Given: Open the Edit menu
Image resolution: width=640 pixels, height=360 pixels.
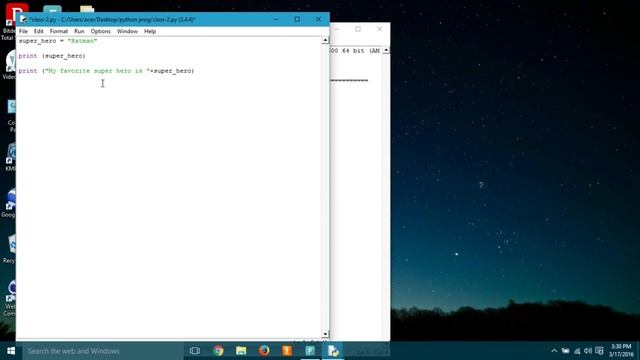Looking at the screenshot, I should tap(38, 31).
